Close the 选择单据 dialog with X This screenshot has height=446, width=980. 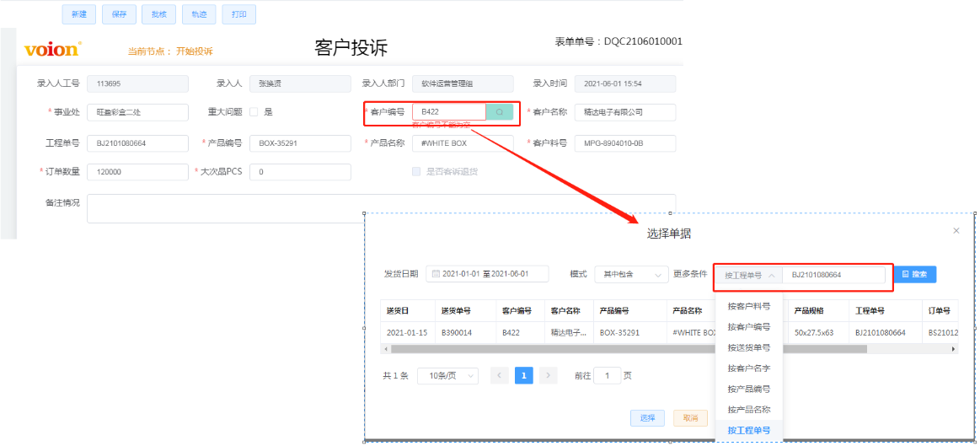(956, 231)
